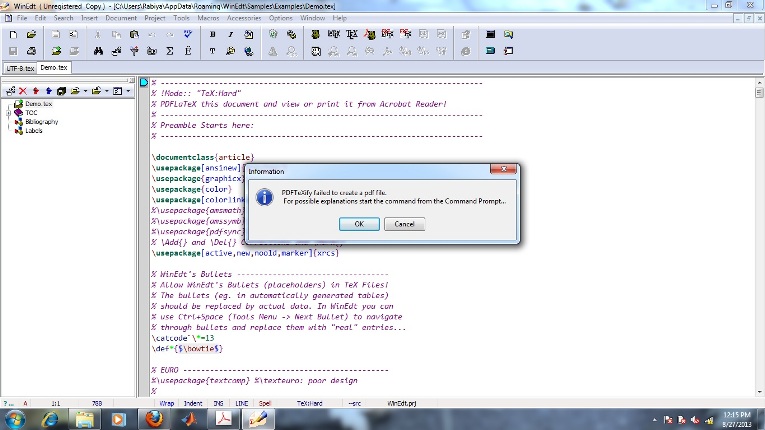The height and width of the screenshot is (430, 765).
Task: Click OK in Information dialog
Action: coord(359,224)
